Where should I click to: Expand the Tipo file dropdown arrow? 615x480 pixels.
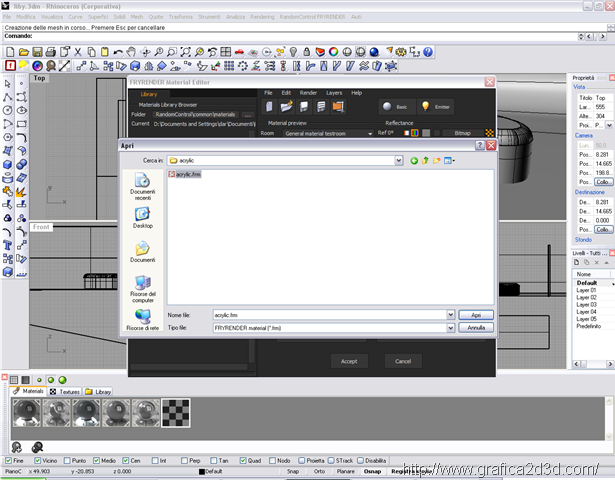click(450, 327)
